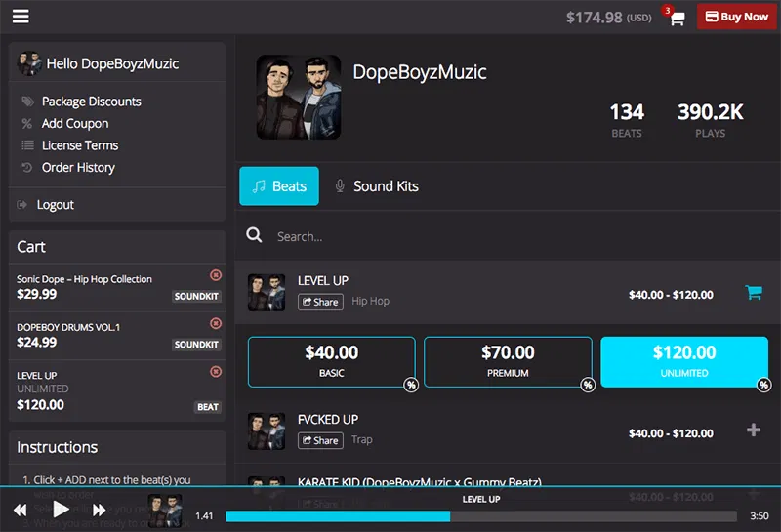Select the $40.00 BASIC license
This screenshot has height=532, width=781.
pyautogui.click(x=332, y=361)
